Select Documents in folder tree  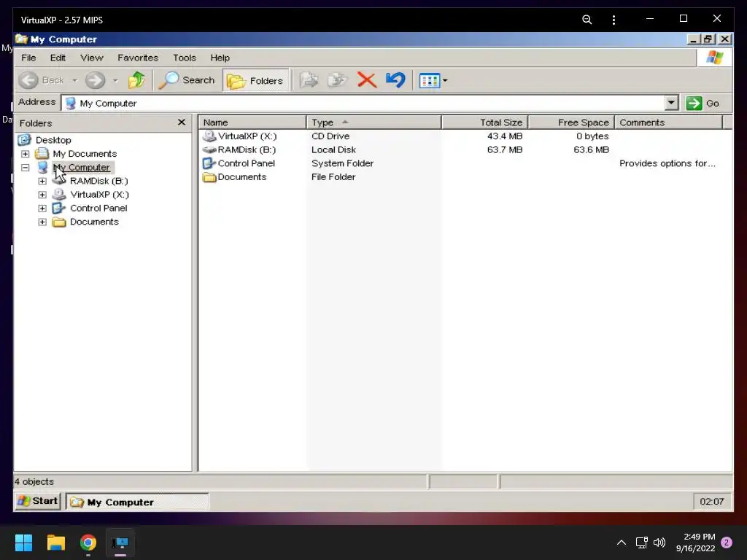pyautogui.click(x=94, y=222)
